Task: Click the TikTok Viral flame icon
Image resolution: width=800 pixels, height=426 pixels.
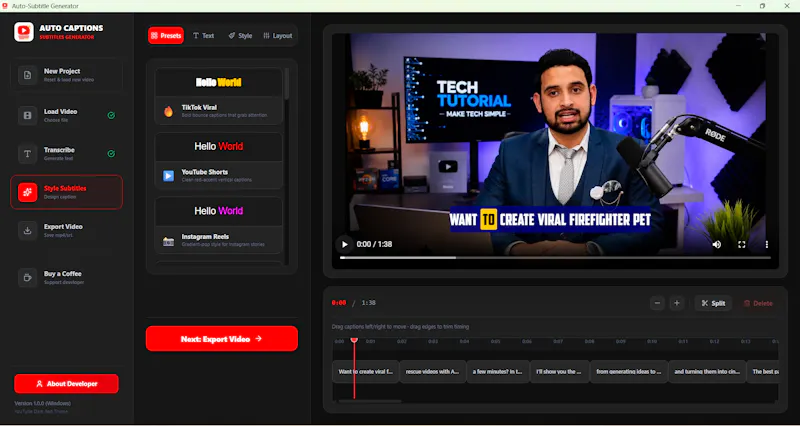Action: point(168,111)
